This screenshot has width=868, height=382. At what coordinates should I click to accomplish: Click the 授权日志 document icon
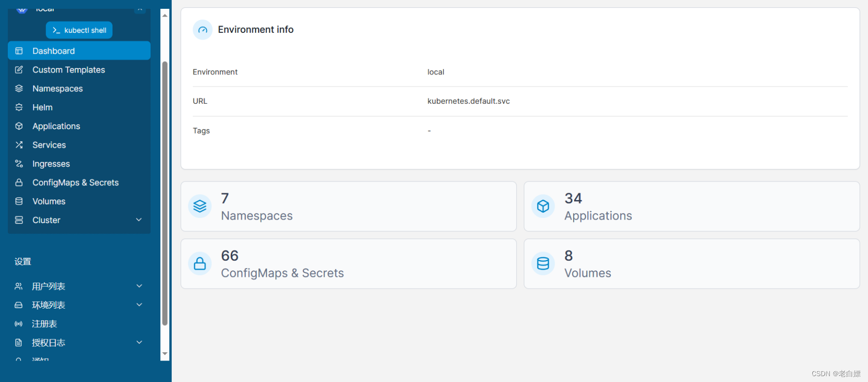click(19, 342)
